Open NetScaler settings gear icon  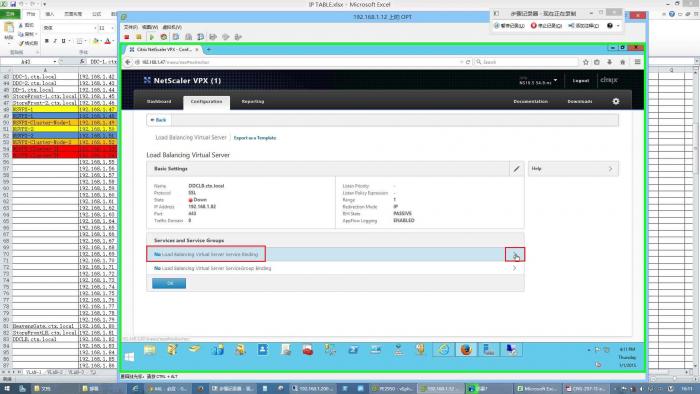point(616,101)
